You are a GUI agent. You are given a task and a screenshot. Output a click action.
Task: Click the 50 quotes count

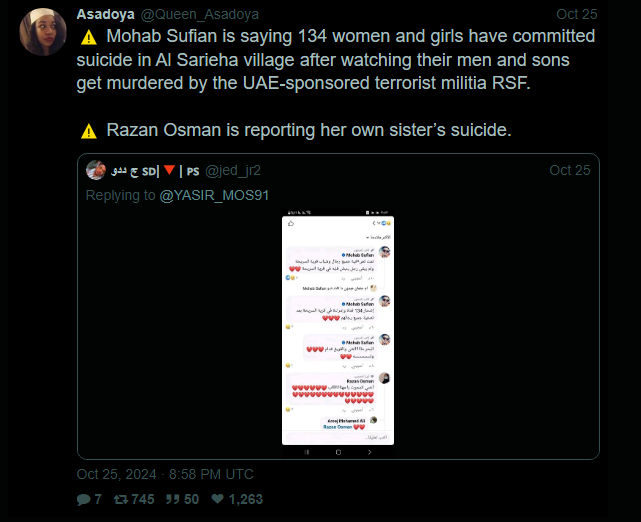point(191,499)
